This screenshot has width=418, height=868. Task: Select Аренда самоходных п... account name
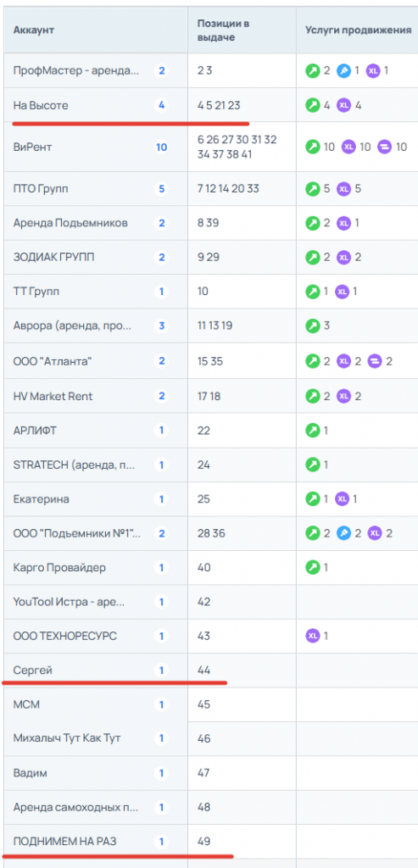[75, 807]
